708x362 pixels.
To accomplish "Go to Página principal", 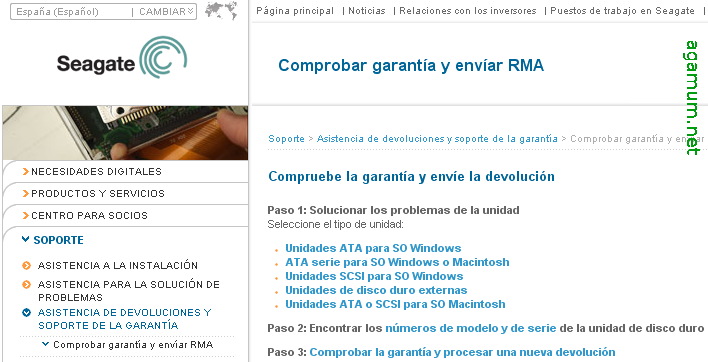I will pyautogui.click(x=295, y=11).
